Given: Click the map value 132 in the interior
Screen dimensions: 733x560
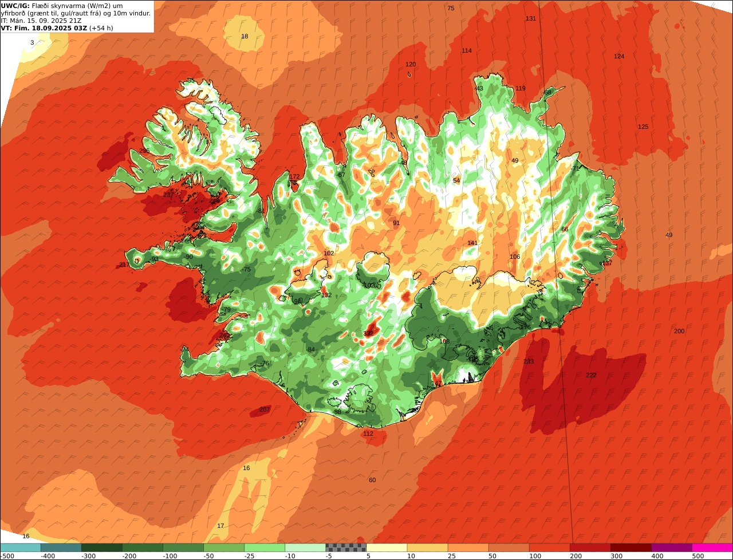Looking at the screenshot, I should 326,295.
